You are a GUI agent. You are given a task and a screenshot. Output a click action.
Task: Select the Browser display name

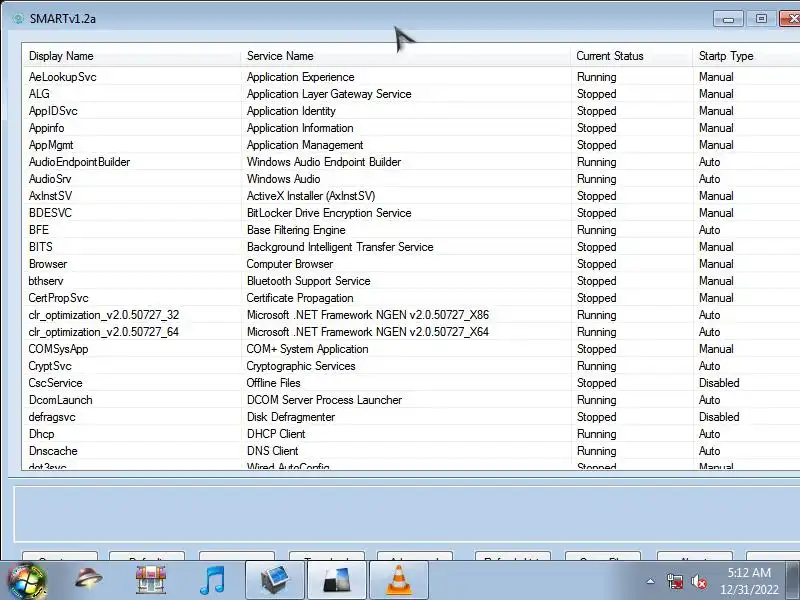(x=48, y=264)
